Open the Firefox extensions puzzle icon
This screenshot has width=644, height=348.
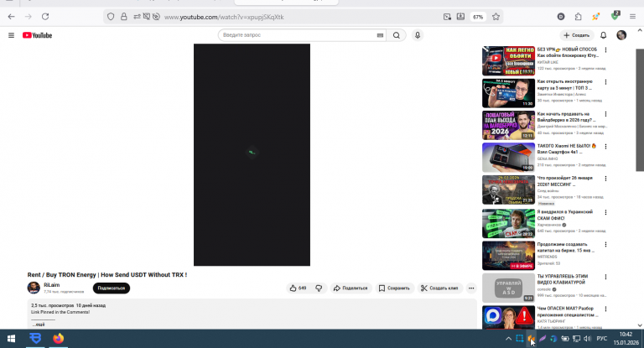[x=579, y=17]
